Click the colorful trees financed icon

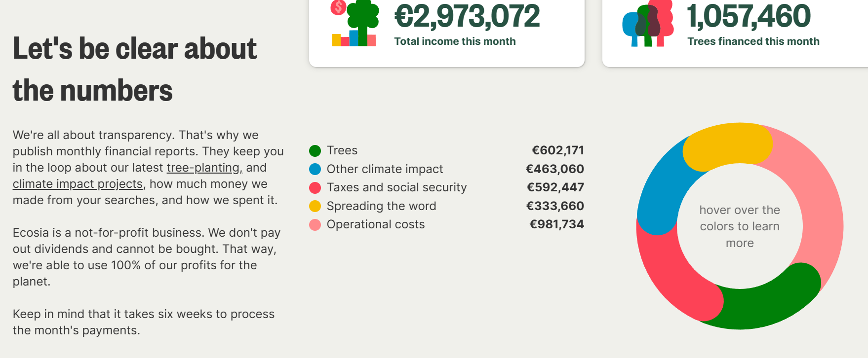pyautogui.click(x=648, y=24)
